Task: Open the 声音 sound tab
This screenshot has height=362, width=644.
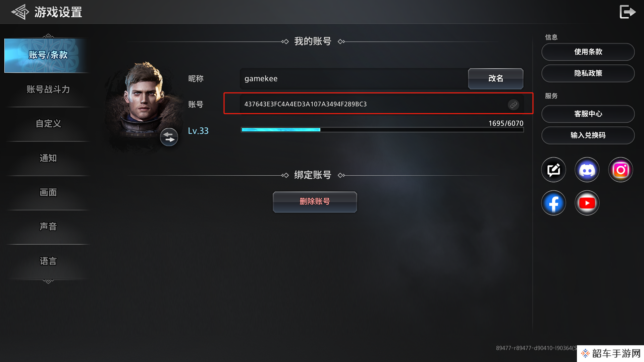Action: pyautogui.click(x=48, y=227)
